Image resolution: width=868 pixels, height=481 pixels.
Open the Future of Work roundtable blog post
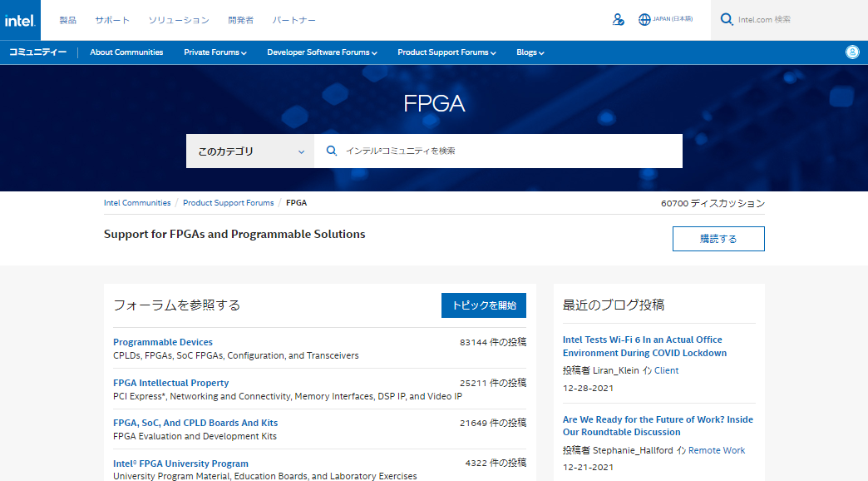point(658,425)
